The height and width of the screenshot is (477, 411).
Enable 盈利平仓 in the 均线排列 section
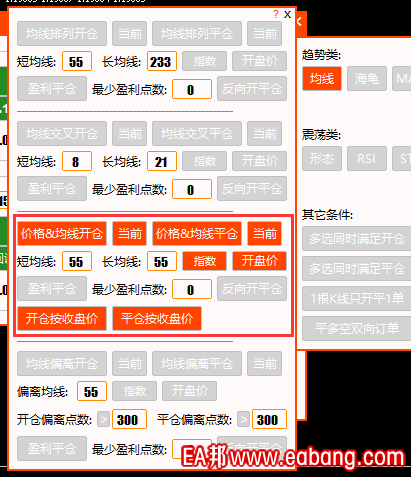pyautogui.click(x=52, y=89)
